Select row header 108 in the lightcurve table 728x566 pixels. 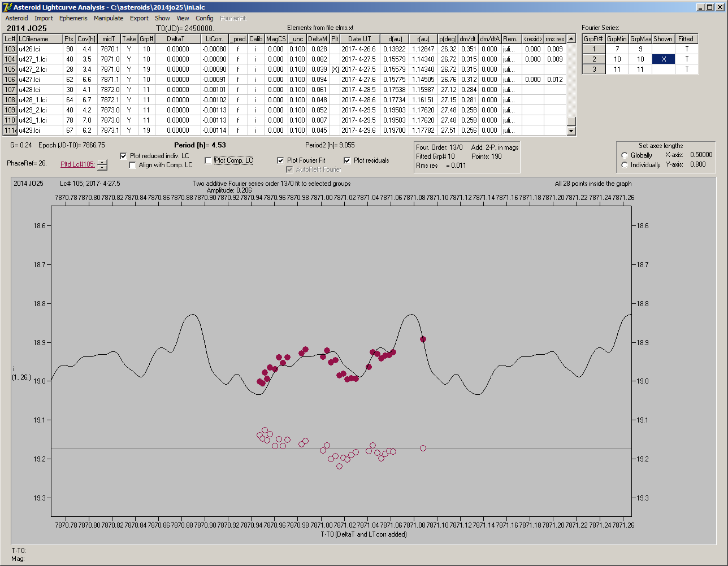tap(10, 100)
